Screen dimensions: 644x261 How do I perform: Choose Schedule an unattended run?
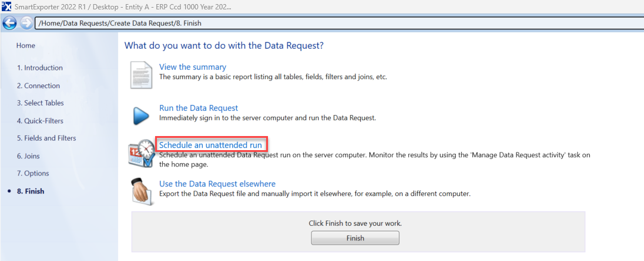pos(210,145)
